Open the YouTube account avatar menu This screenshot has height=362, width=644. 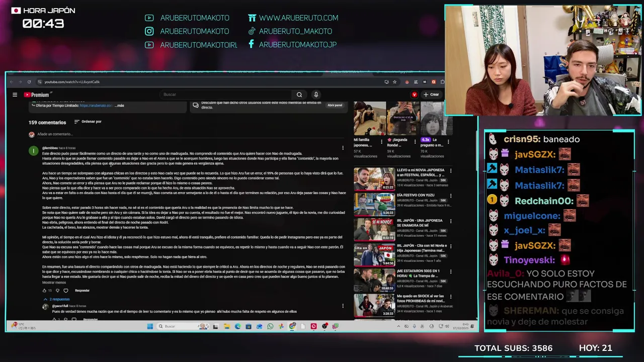tap(414, 95)
